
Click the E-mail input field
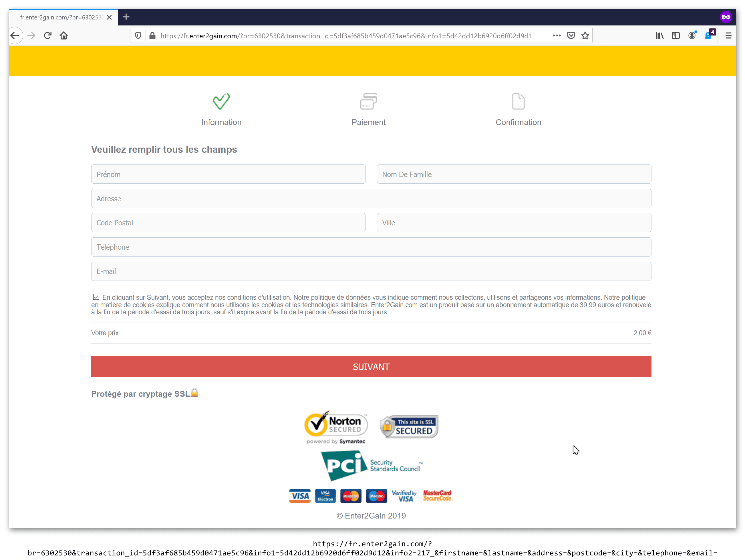click(x=371, y=271)
